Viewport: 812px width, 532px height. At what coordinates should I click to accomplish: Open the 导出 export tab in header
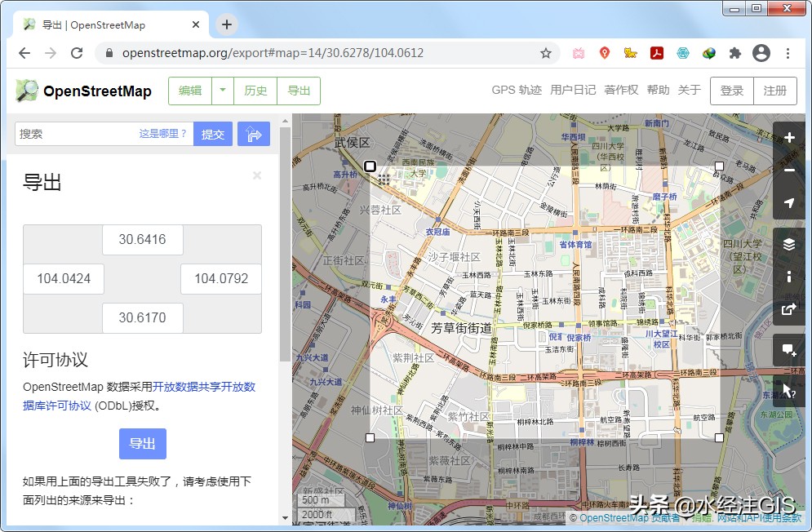click(299, 91)
